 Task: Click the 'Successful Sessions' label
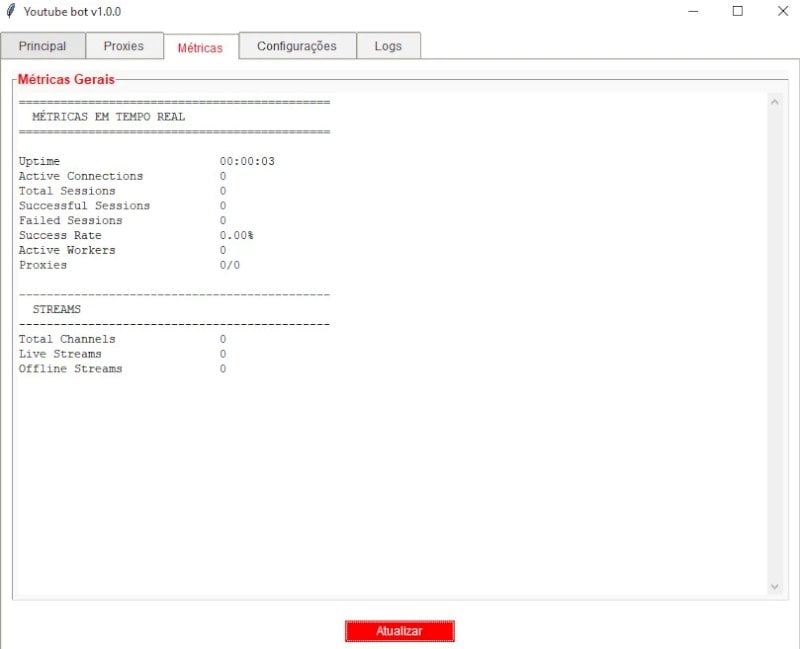84,206
